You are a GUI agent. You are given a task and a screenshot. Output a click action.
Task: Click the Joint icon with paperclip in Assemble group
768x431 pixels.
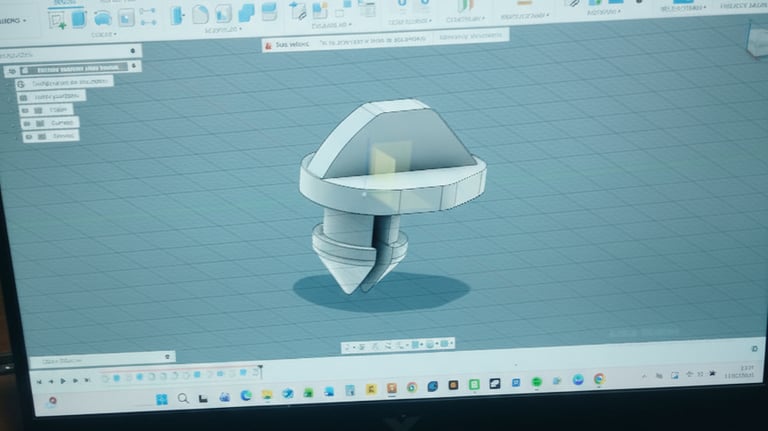coord(298,11)
